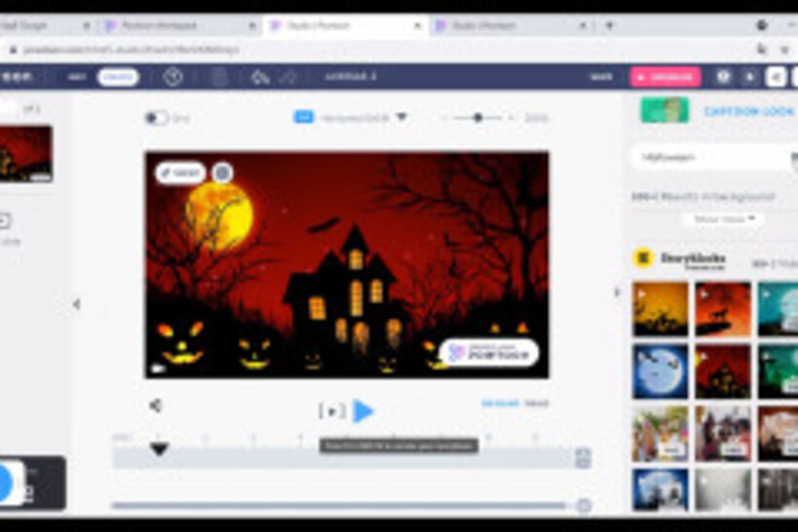
Task: Click the help icon next to Upgrade
Action: tap(723, 77)
